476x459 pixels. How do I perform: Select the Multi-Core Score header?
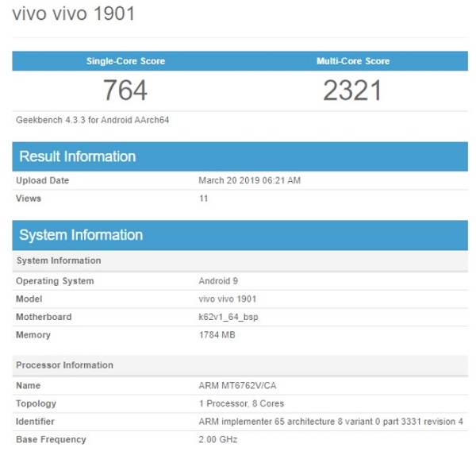(x=352, y=61)
